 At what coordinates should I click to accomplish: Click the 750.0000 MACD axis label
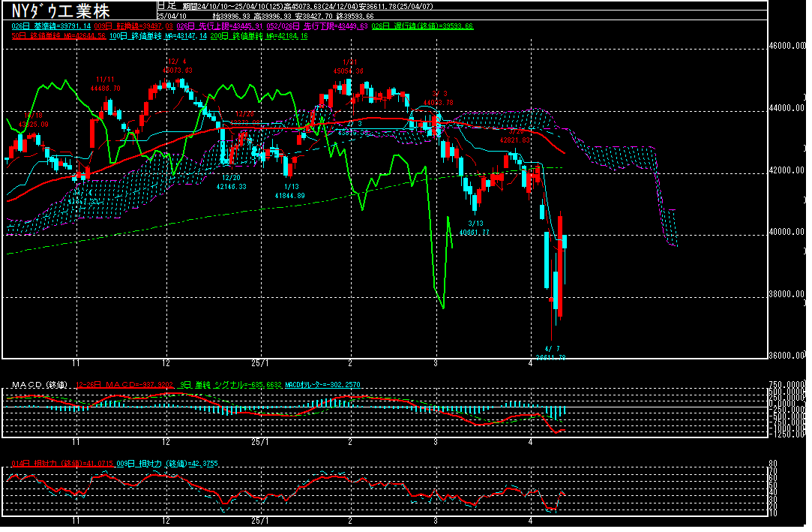tap(787, 385)
